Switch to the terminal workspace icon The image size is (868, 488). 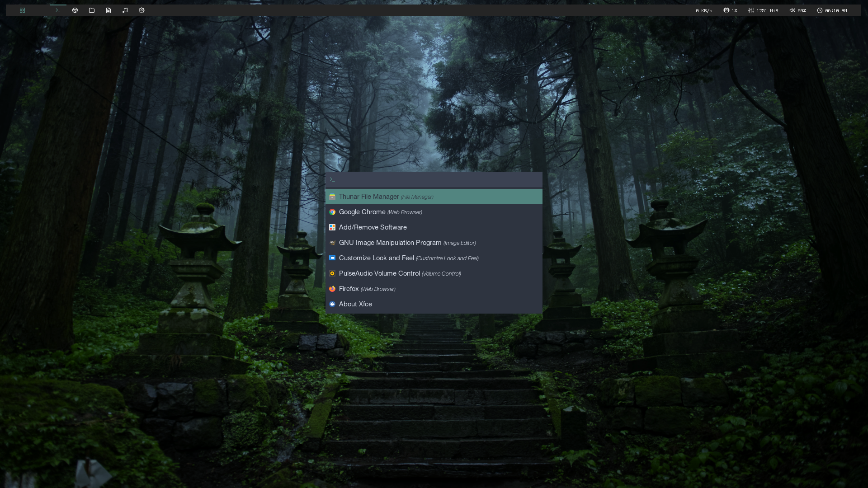pyautogui.click(x=58, y=10)
